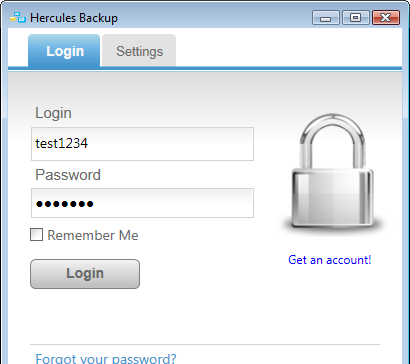Click the Password label above the password field

(68, 175)
